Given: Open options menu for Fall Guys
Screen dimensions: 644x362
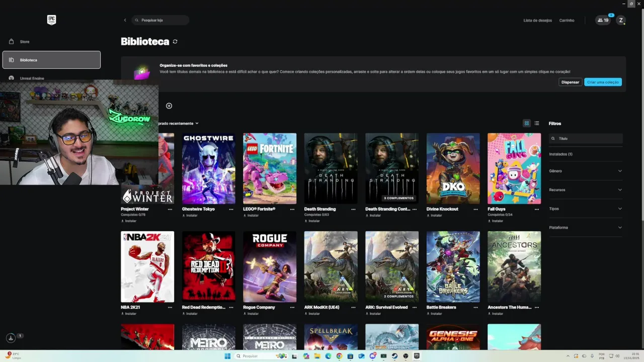Looking at the screenshot, I should (x=537, y=209).
